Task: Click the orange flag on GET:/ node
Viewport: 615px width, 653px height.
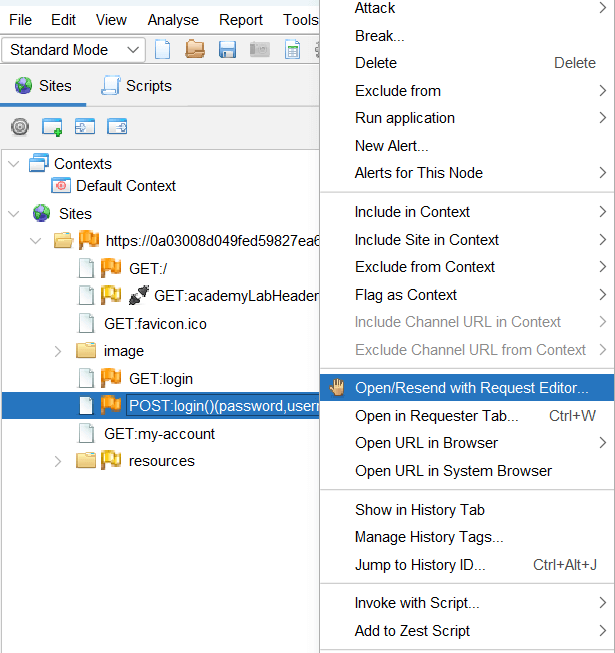Action: pyautogui.click(x=111, y=268)
